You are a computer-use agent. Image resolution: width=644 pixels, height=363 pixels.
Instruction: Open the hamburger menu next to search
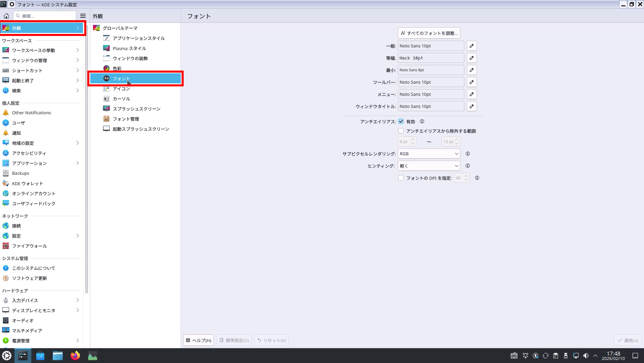(83, 16)
